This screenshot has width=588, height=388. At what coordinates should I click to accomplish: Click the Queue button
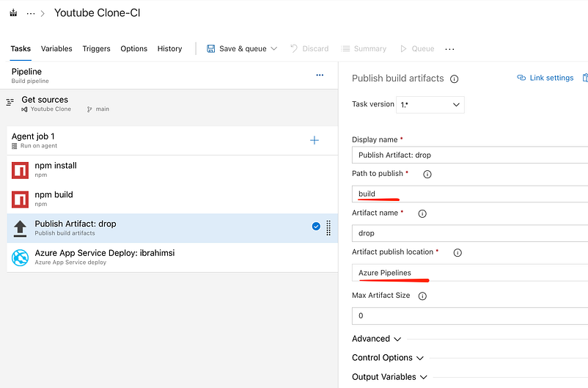pos(417,49)
